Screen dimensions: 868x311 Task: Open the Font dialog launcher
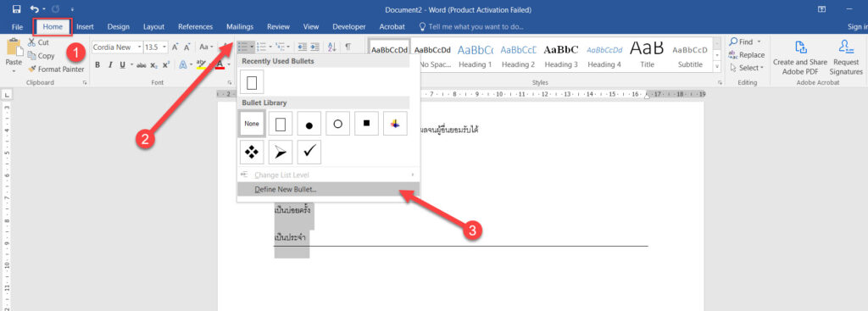click(229, 83)
